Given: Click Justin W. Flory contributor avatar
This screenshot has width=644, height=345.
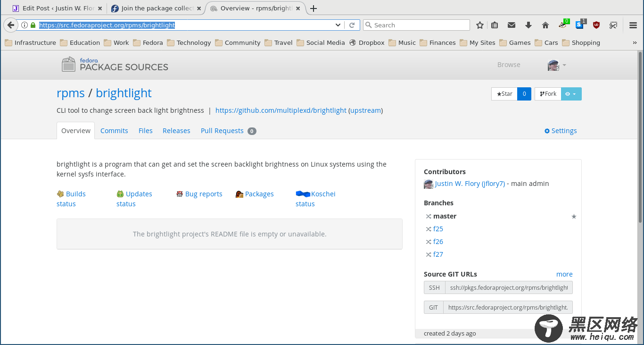Looking at the screenshot, I should 429,184.
